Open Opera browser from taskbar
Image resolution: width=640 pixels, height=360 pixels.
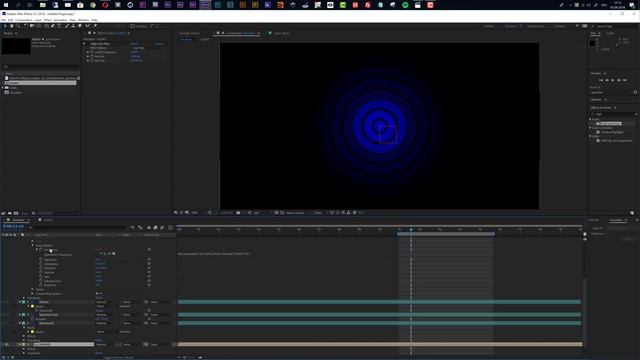tap(105, 5)
